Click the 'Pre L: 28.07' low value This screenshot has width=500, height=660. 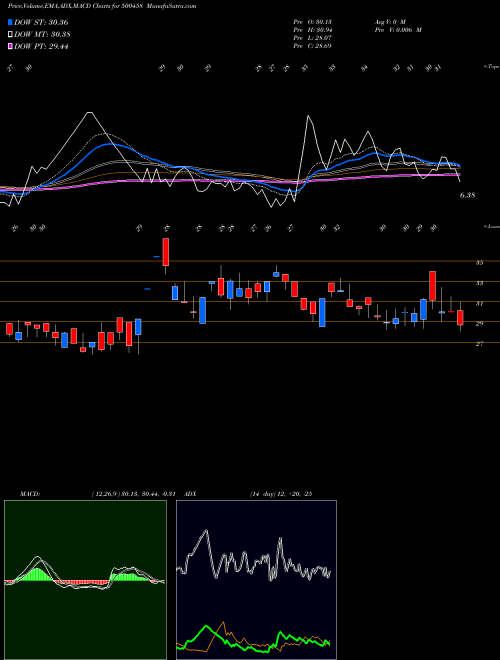tap(312, 38)
